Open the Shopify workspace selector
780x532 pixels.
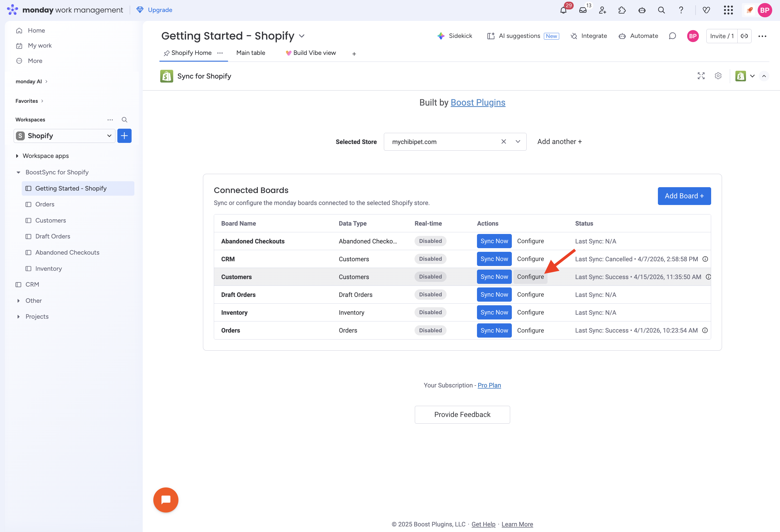[x=64, y=136]
